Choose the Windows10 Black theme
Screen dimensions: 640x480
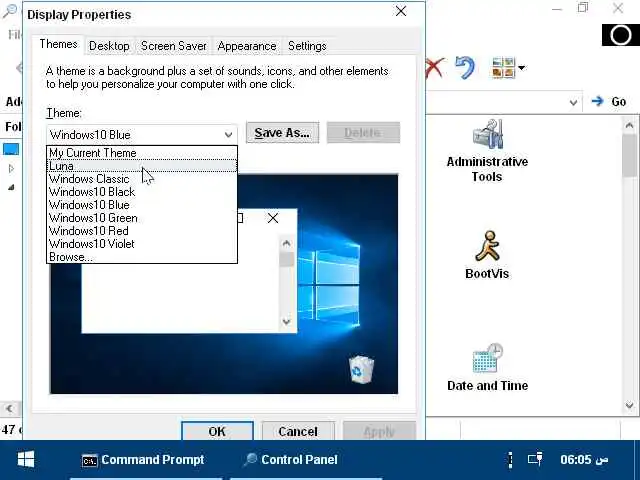pyautogui.click(x=142, y=192)
